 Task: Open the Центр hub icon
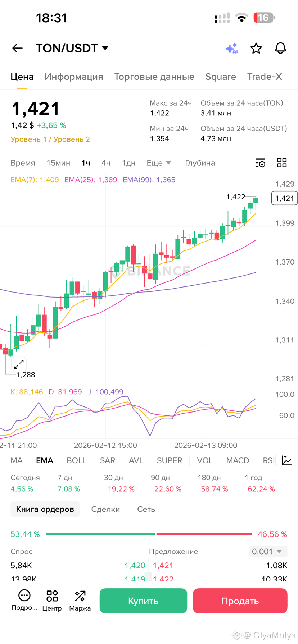pos(52,601)
